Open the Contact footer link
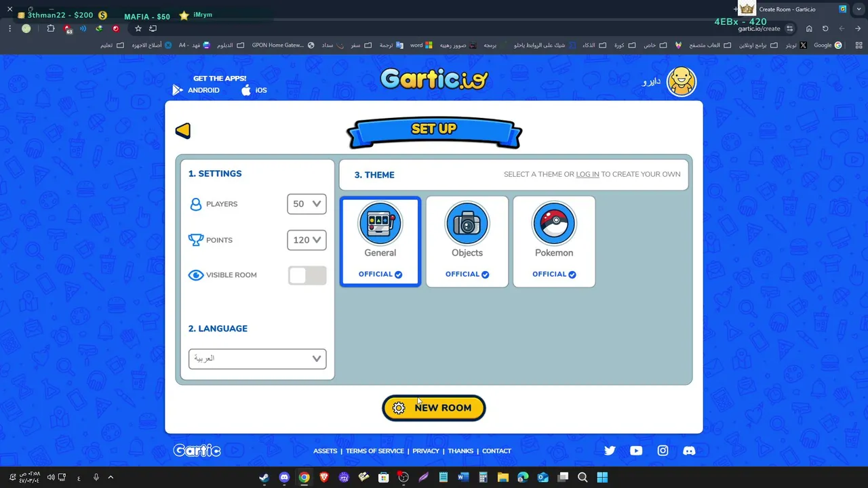 click(496, 451)
